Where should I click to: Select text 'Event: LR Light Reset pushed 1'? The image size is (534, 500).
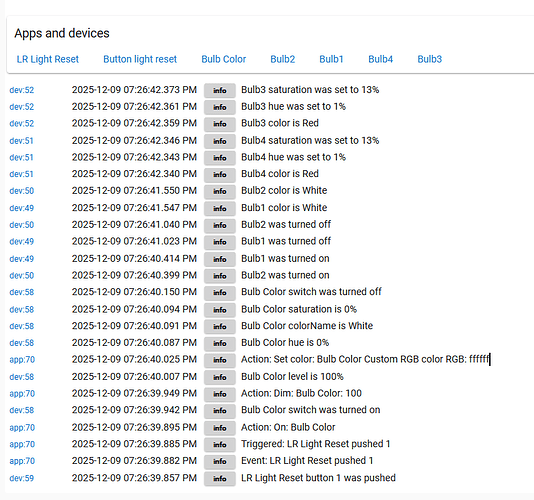coord(307,461)
